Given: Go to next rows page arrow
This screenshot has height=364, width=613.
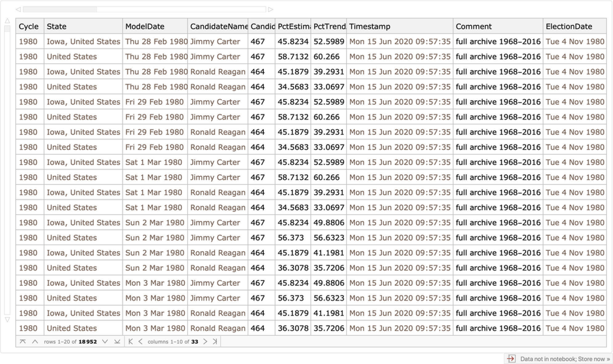Looking at the screenshot, I should tap(105, 342).
